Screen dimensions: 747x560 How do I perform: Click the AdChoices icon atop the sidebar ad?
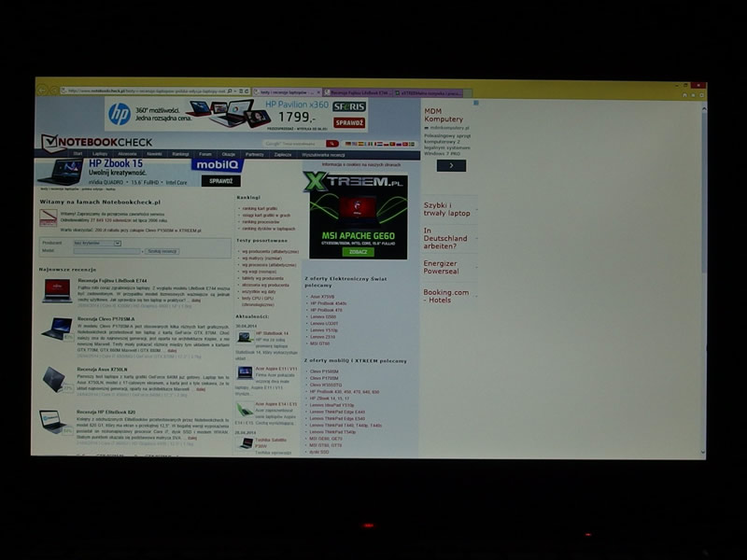click(475, 103)
